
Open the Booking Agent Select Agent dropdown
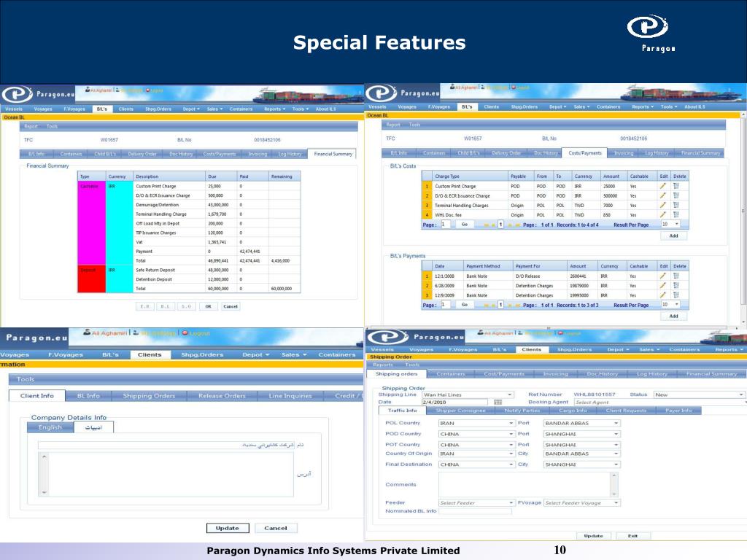pos(659,402)
